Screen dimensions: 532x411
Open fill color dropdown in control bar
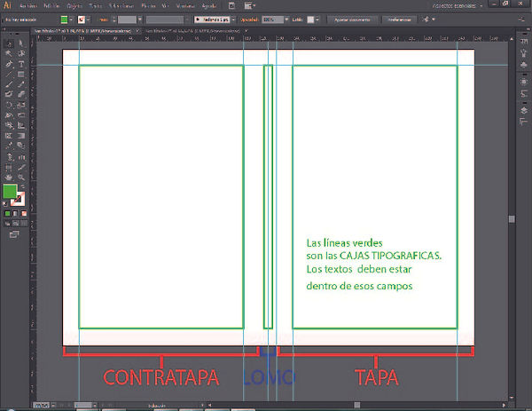click(71, 20)
